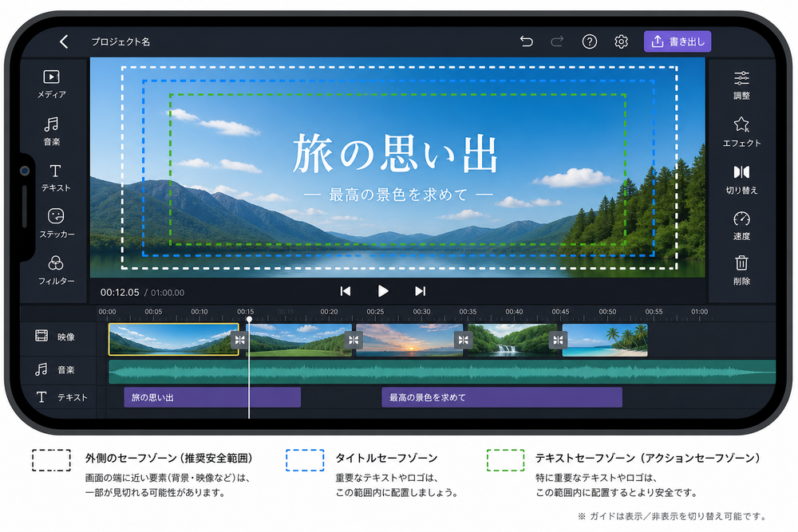The width and height of the screenshot is (798, 532).
Task: Jump to 00:30 on the ruler
Action: (421, 311)
